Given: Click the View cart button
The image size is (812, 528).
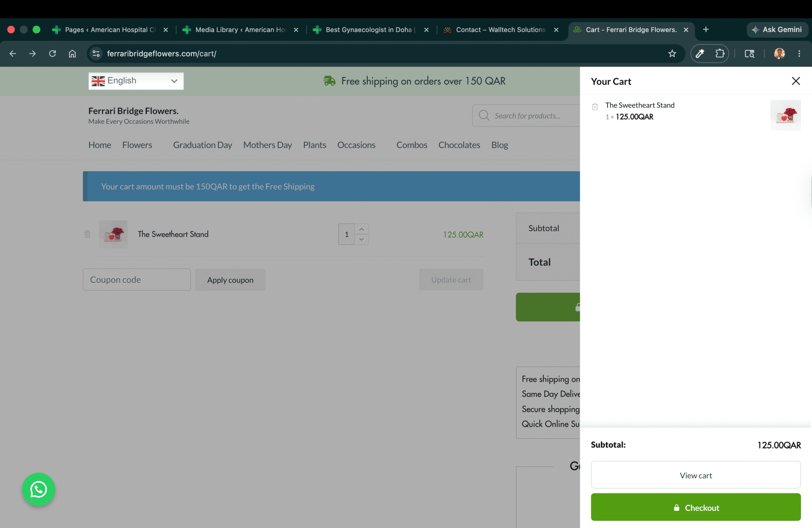Looking at the screenshot, I should [696, 475].
